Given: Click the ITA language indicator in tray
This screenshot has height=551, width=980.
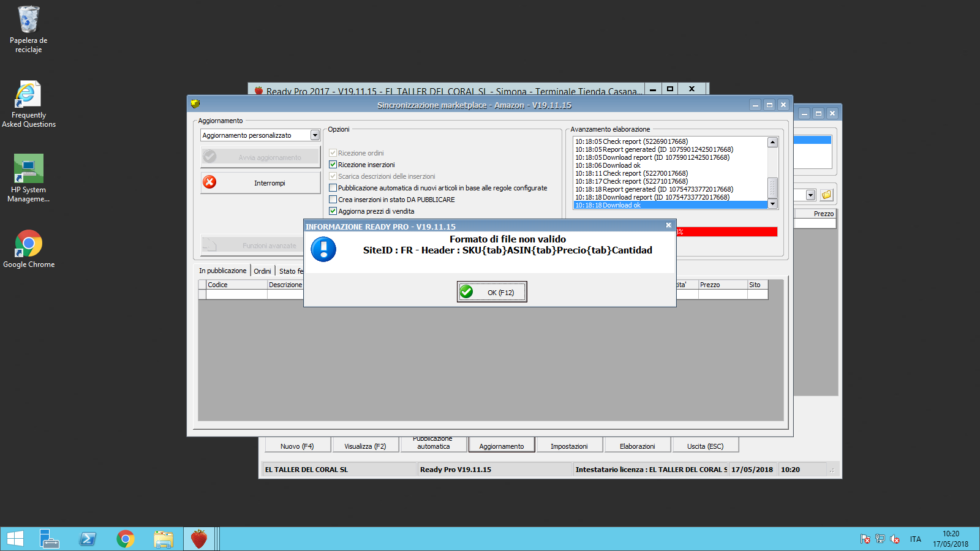Looking at the screenshot, I should (x=916, y=539).
